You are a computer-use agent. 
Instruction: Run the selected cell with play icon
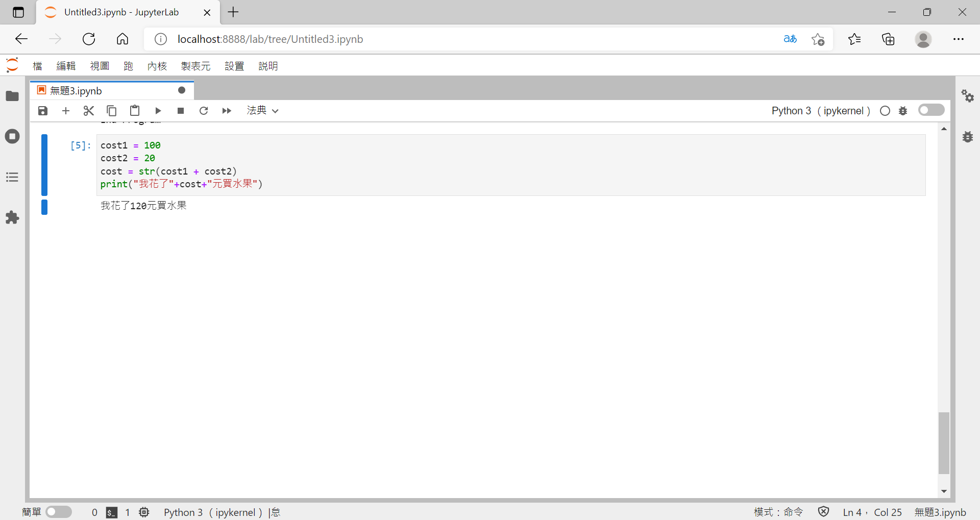pyautogui.click(x=158, y=111)
